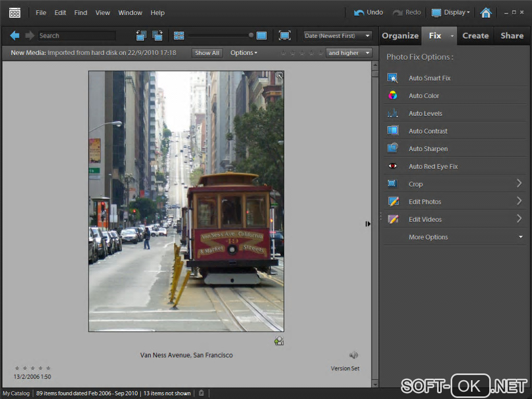Adjust the thumbnail size slider
This screenshot has width=532, height=399.
251,35
